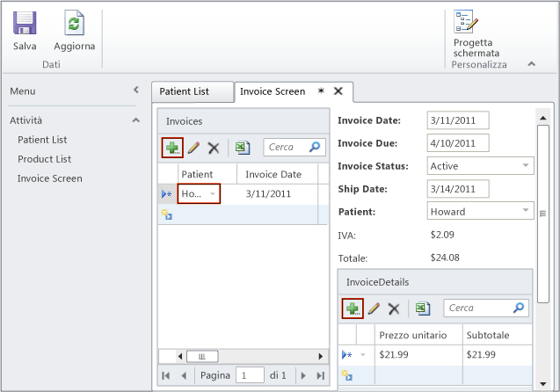The width and height of the screenshot is (560, 392).
Task: Collapse the ribbon with chevron
Action: coord(531,64)
